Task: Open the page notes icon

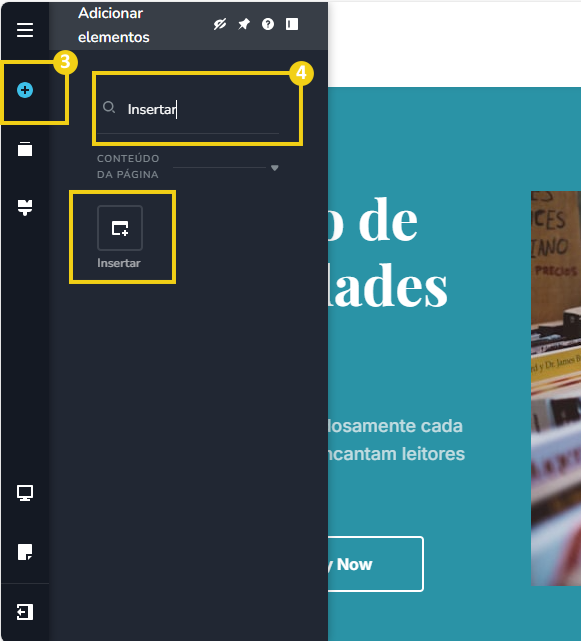Action: click(x=25, y=552)
